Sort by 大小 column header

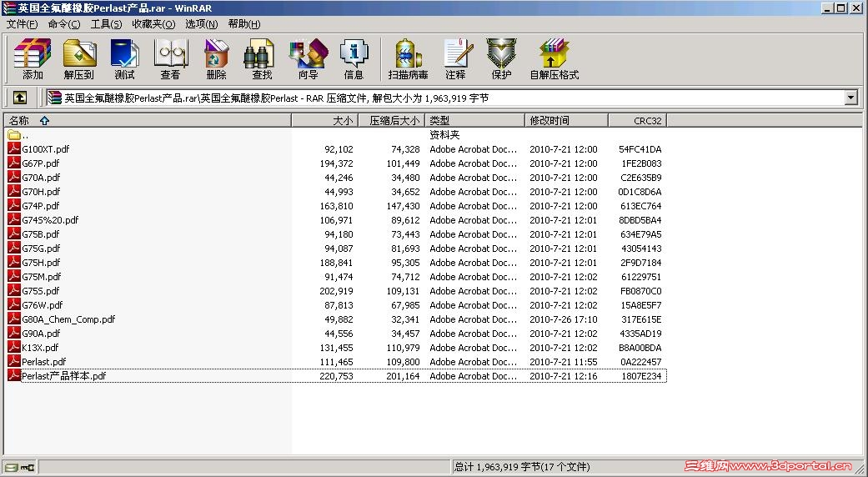tap(325, 120)
